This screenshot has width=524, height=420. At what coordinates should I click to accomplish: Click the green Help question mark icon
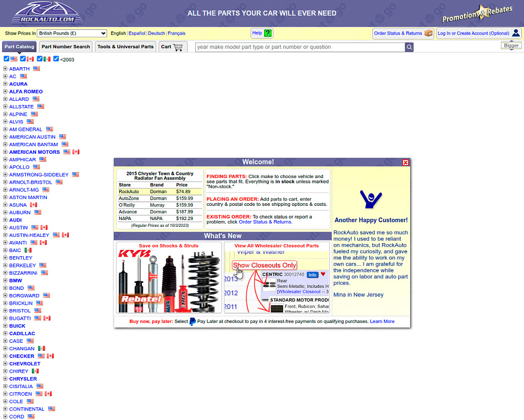pos(268,33)
